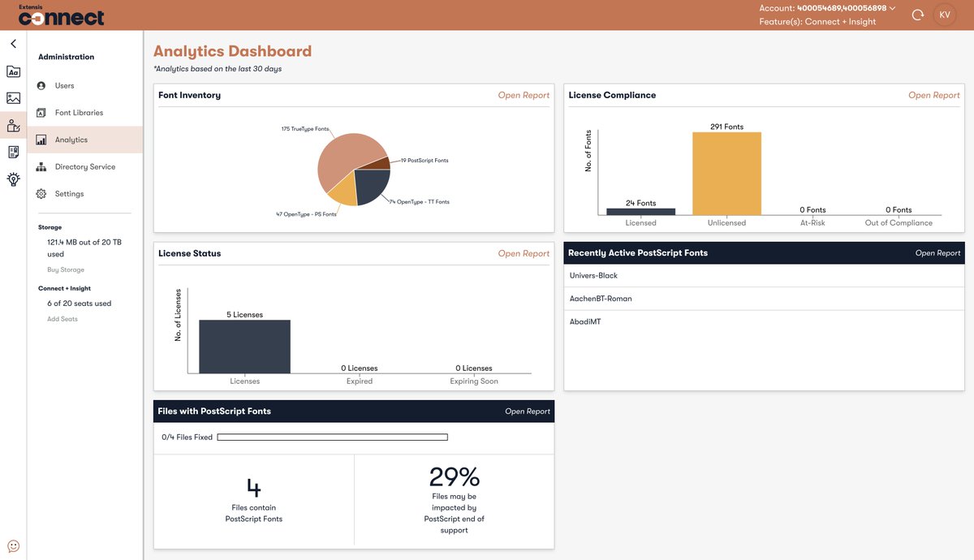Click the Licensed 24 Fonts bar
This screenshot has width=974, height=560.
(x=640, y=212)
